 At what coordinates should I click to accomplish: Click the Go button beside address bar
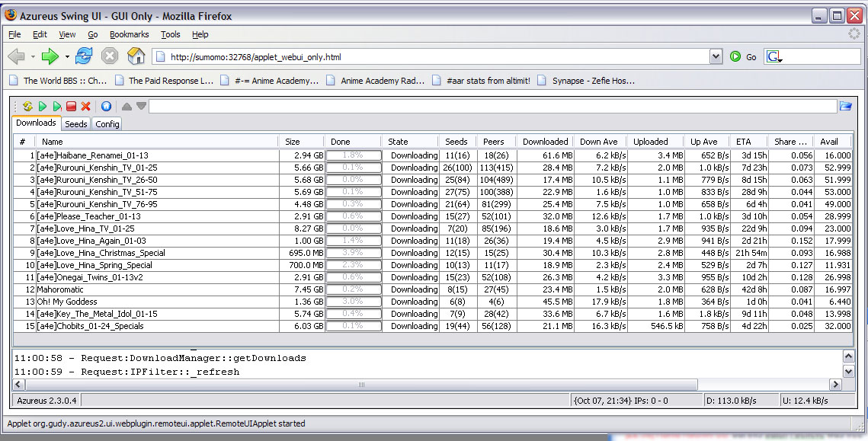743,56
